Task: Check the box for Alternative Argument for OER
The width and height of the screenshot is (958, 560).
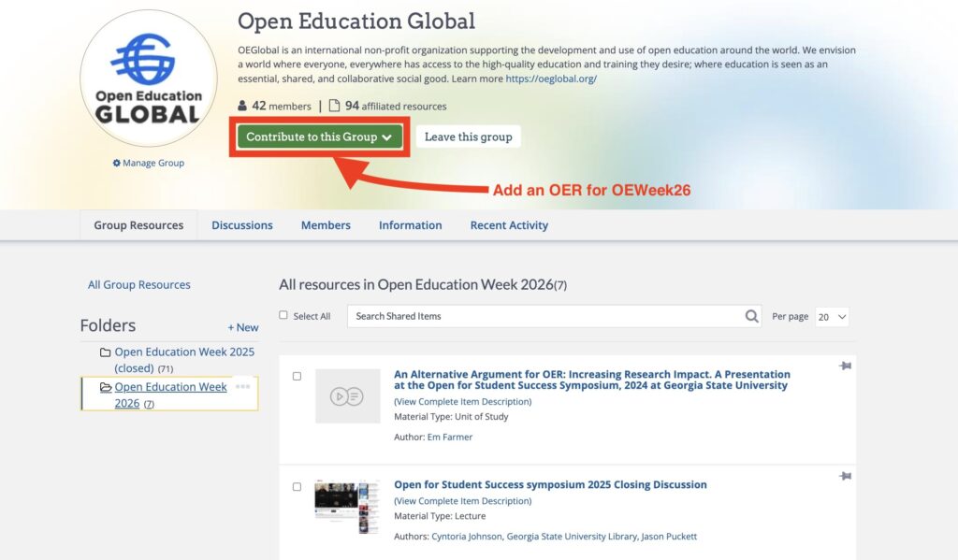Action: [x=297, y=376]
